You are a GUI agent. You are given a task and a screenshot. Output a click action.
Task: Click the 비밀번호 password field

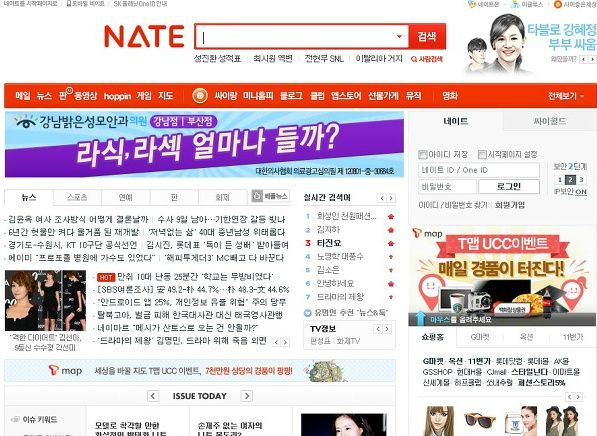tap(447, 187)
